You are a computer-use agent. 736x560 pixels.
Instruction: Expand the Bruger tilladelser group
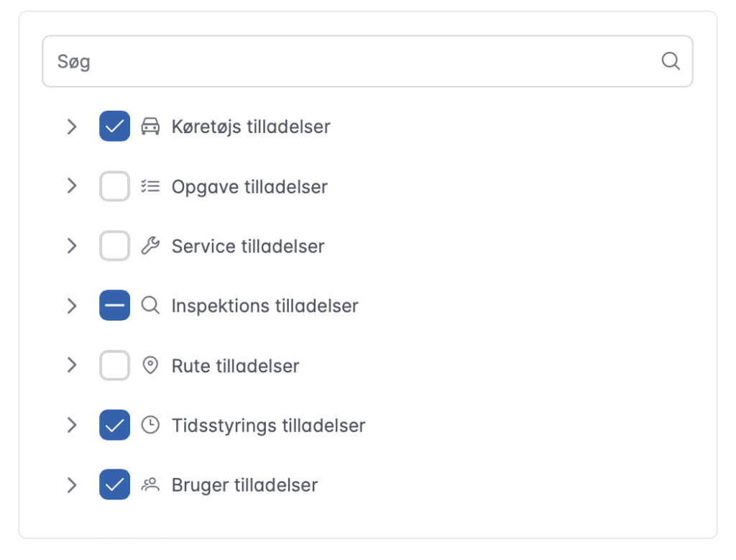(x=72, y=485)
